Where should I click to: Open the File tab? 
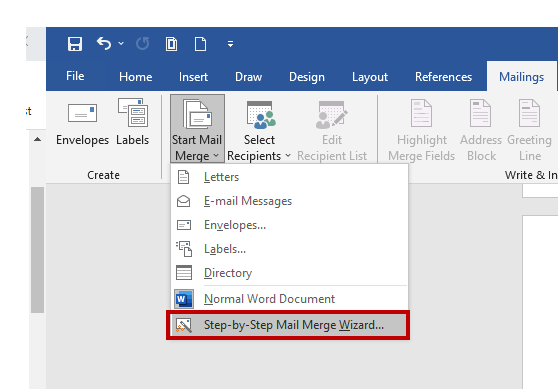click(75, 76)
